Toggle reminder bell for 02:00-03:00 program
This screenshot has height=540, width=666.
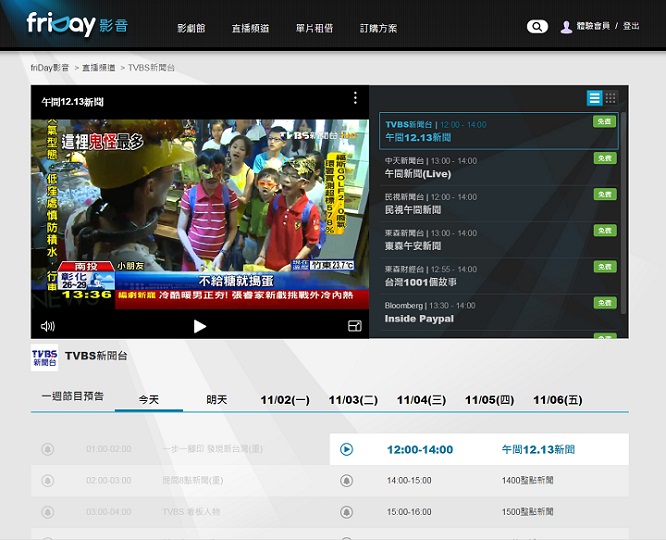point(48,481)
